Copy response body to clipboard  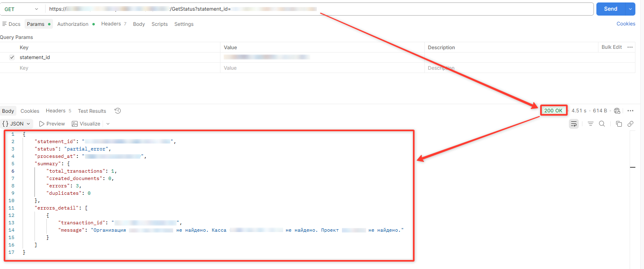click(619, 124)
